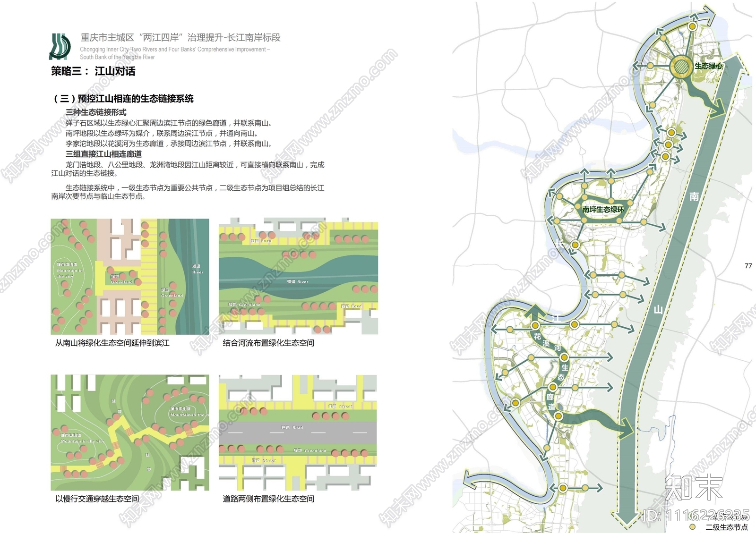Open the diagram captioned 从南山将绿化生态空间延伸到滨江

[x=130, y=277]
